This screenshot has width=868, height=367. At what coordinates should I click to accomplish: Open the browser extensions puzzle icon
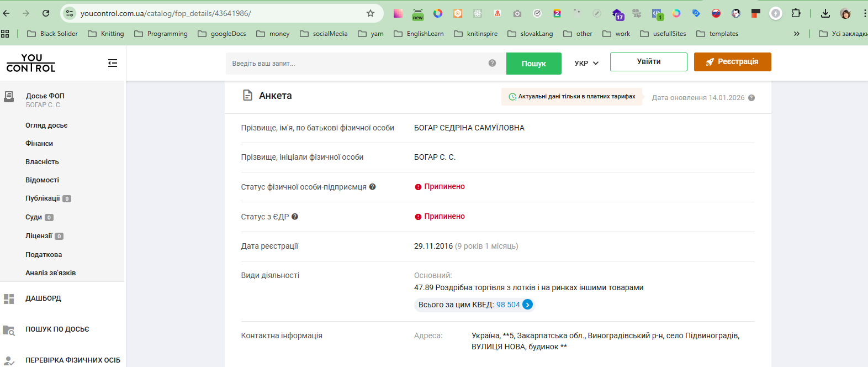[x=796, y=13]
